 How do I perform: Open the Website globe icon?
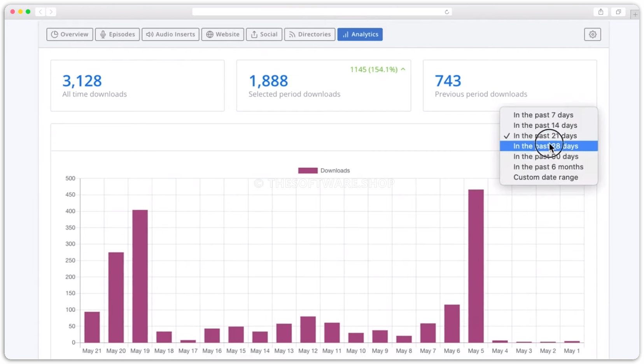click(209, 34)
